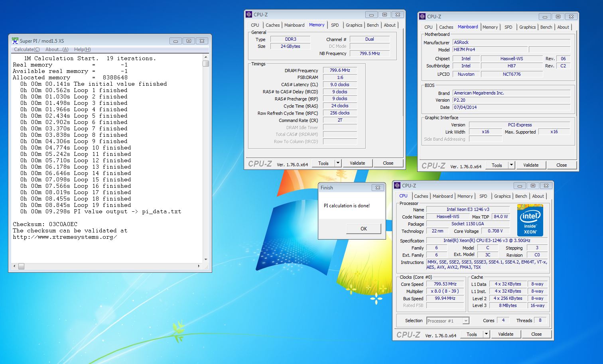Select SPD tab in Mainboard window
Screen dimensions: 603x364
tap(508, 27)
